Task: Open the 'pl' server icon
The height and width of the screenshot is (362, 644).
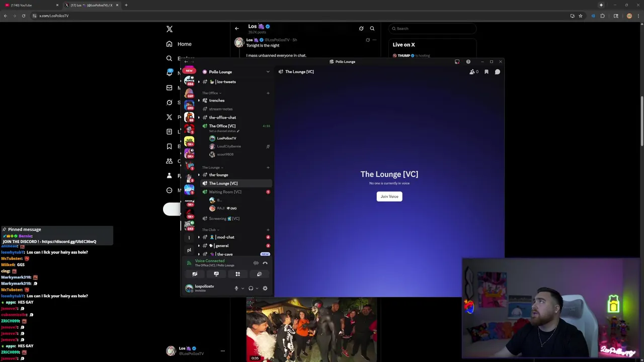Action: click(189, 250)
